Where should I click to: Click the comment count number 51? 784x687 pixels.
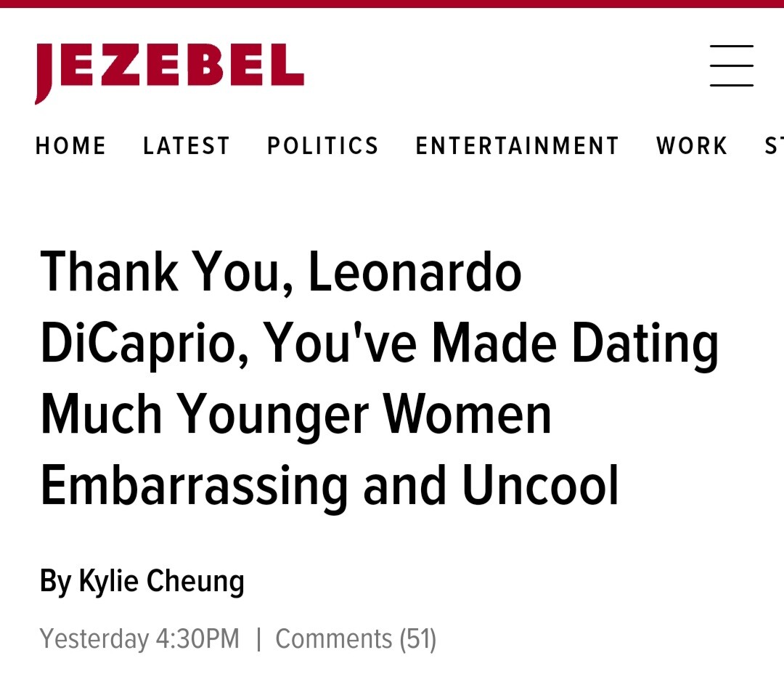tap(418, 639)
